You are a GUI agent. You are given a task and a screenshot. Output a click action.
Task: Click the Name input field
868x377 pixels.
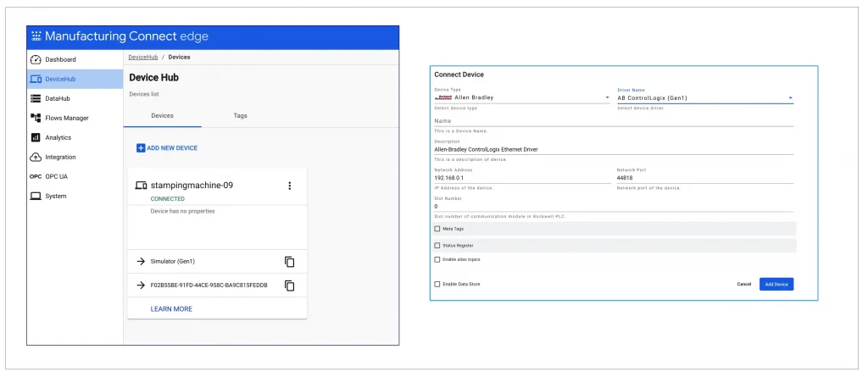(614, 120)
